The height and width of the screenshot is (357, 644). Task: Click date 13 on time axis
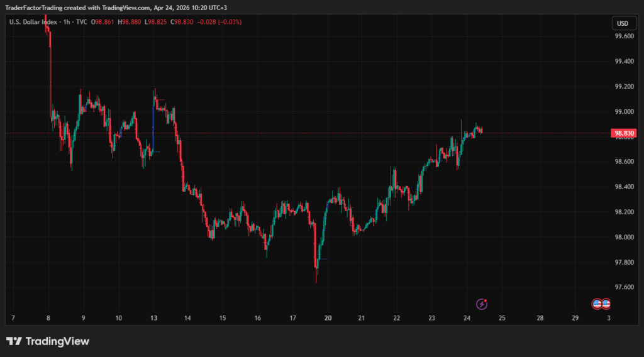[153, 318]
